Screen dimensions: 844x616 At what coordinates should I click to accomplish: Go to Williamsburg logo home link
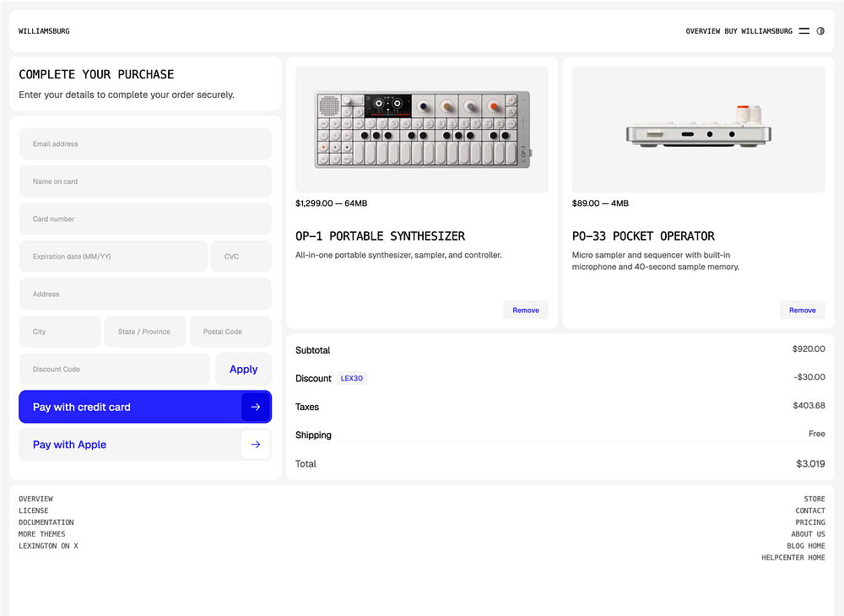[x=44, y=31]
